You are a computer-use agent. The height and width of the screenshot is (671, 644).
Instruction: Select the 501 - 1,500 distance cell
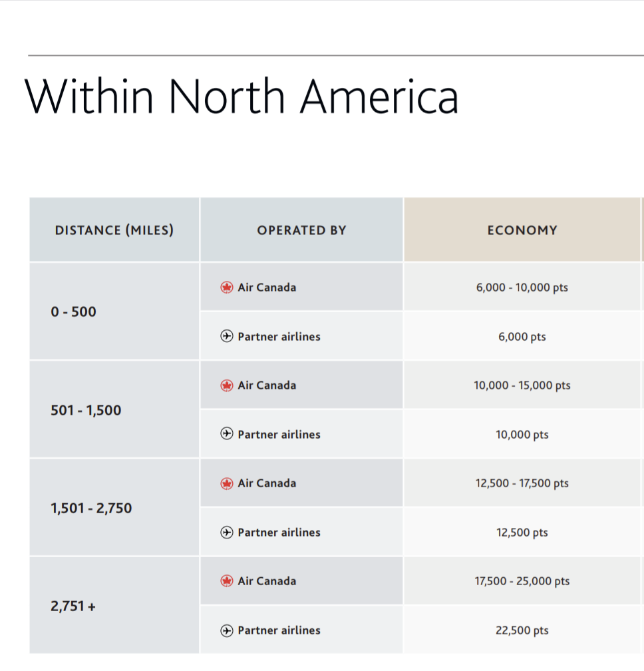(86, 410)
